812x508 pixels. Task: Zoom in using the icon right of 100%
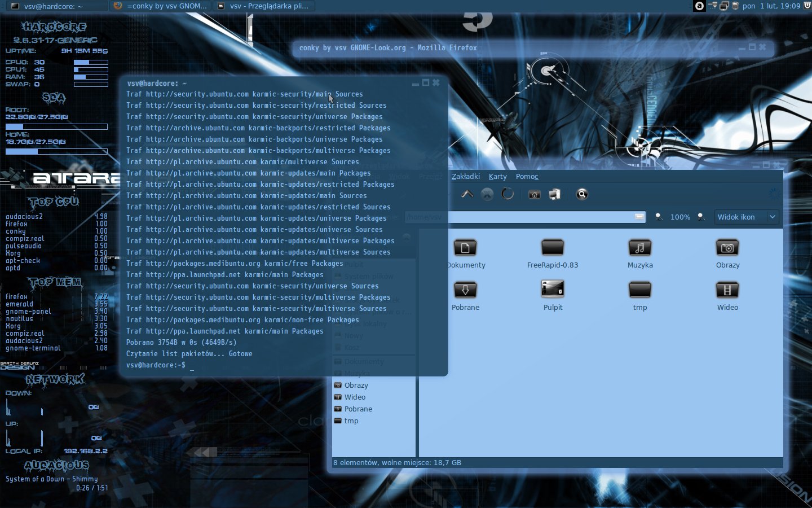(x=701, y=217)
